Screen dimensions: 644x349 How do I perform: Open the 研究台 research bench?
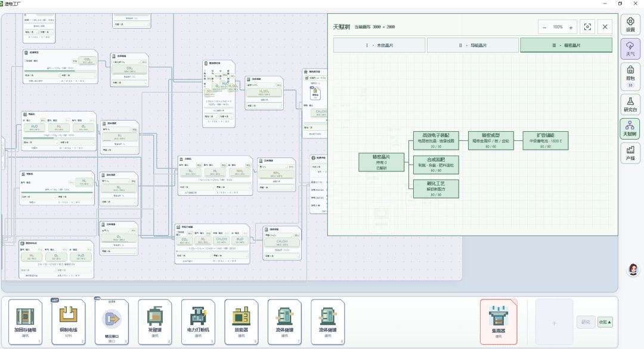tap(630, 104)
